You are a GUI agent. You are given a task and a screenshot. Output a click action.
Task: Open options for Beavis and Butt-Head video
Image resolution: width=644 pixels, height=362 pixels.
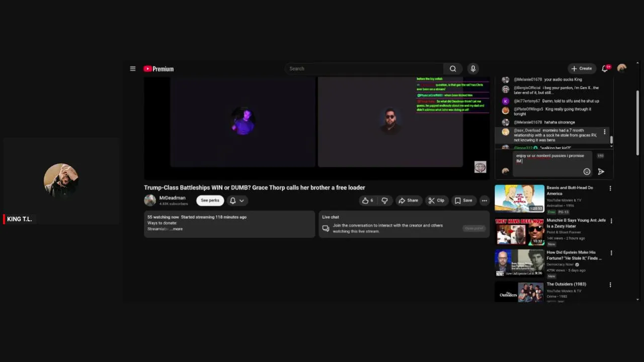610,189
